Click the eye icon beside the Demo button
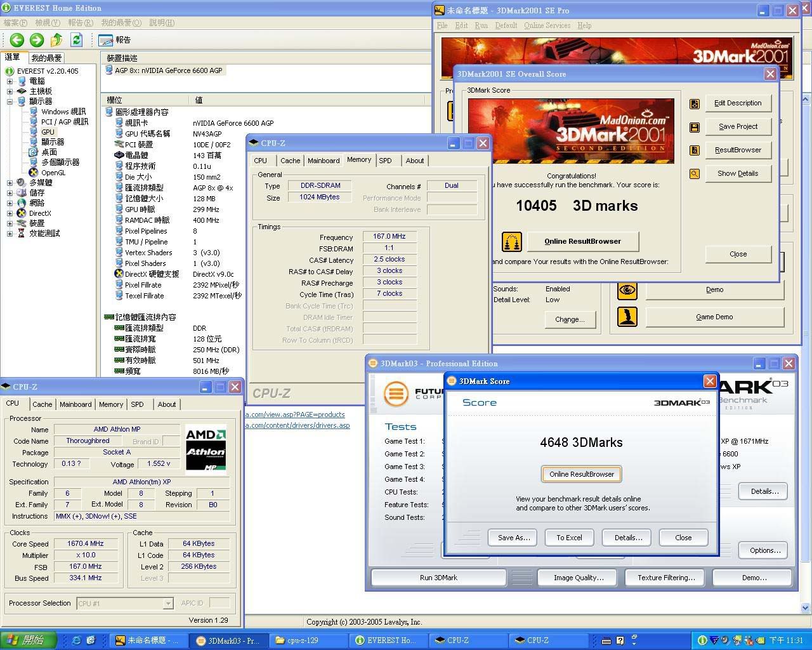Viewport: 812px width, 650px height. pyautogui.click(x=627, y=290)
